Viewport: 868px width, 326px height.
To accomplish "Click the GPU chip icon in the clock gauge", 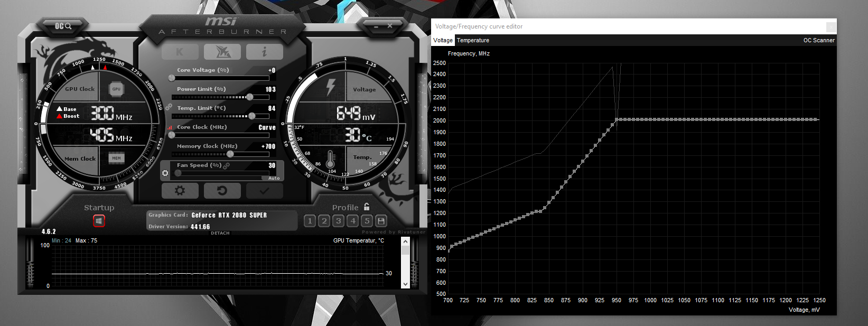I will pos(116,89).
